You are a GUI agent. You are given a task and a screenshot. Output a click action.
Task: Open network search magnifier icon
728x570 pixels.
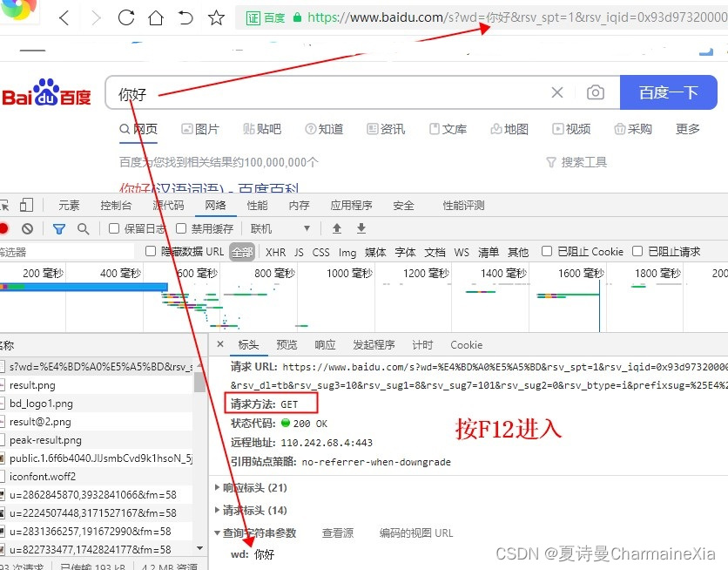[83, 228]
